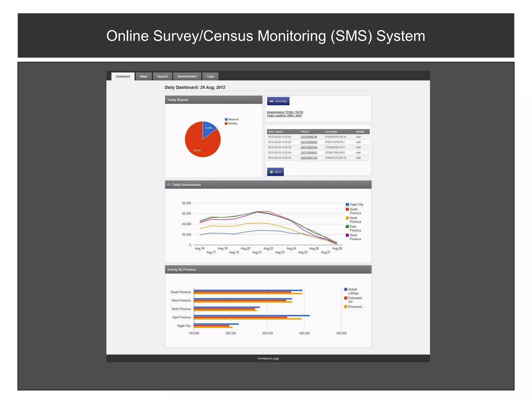Select the Dashboard tab
The height and width of the screenshot is (399, 532).
[123, 76]
